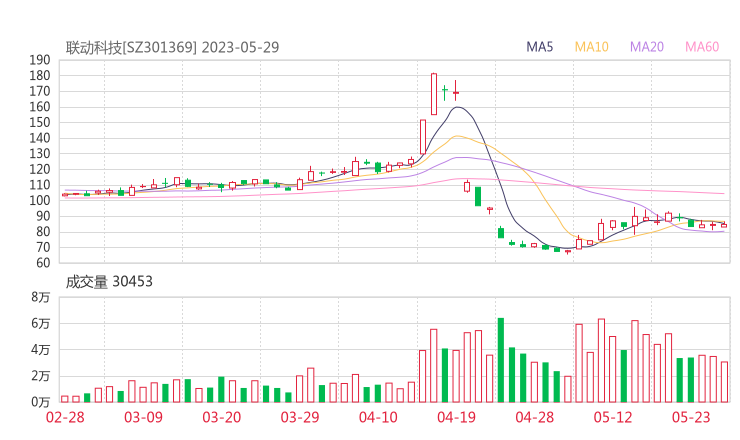Click the 4万 volume axis label
This screenshot has width=740, height=440.
pos(41,350)
